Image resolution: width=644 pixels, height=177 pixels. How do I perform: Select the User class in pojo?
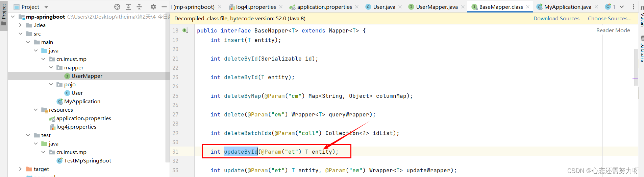(77, 93)
